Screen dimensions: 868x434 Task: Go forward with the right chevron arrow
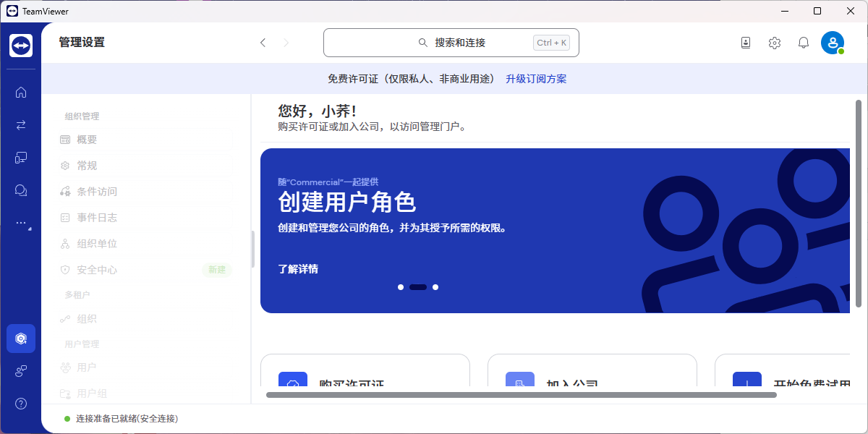[286, 43]
